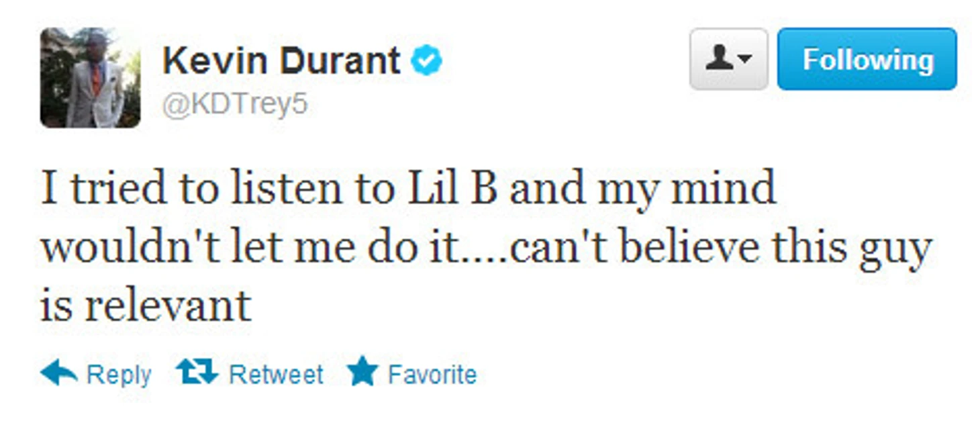Select the Favorite text link
Image resolution: width=980 pixels, height=421 pixels.
(x=432, y=374)
